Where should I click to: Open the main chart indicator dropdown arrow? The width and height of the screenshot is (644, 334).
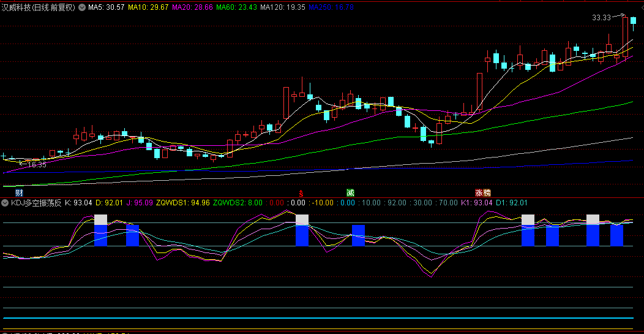(x=82, y=7)
